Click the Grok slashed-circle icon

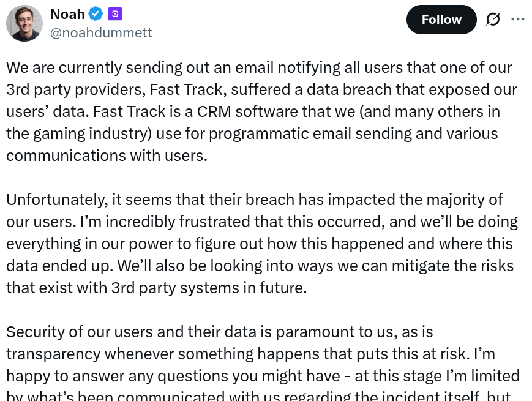click(493, 20)
